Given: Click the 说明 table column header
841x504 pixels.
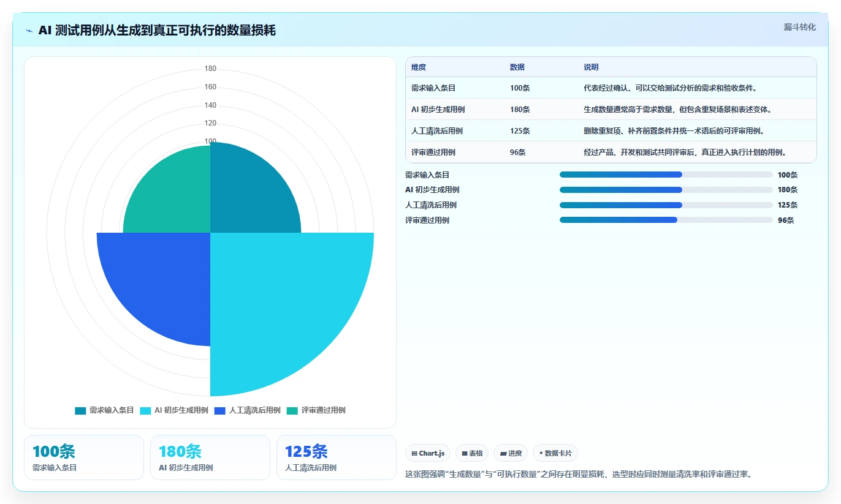Looking at the screenshot, I should [591, 67].
